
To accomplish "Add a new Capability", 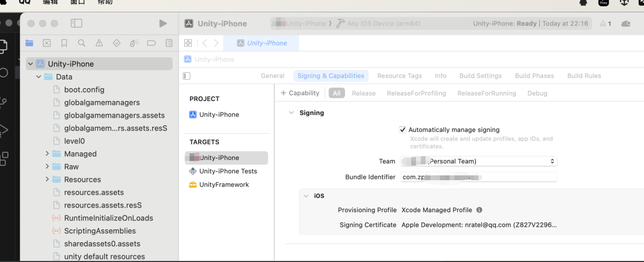I will [x=300, y=93].
